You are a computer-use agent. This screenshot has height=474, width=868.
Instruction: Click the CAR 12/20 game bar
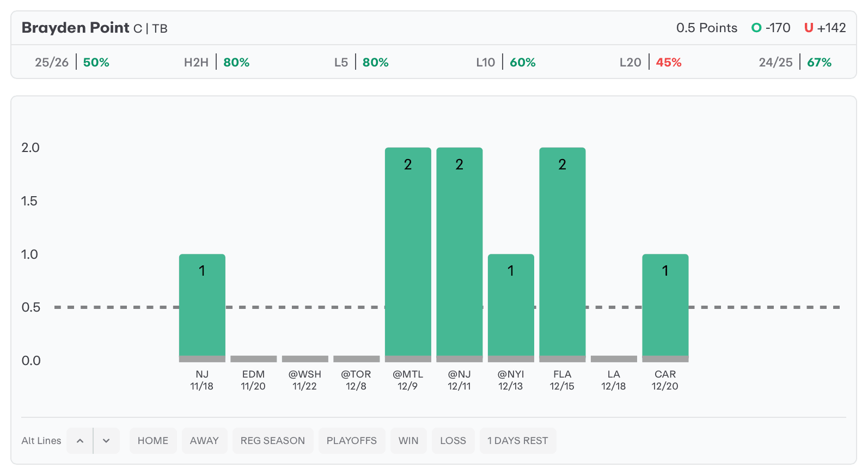click(665, 307)
